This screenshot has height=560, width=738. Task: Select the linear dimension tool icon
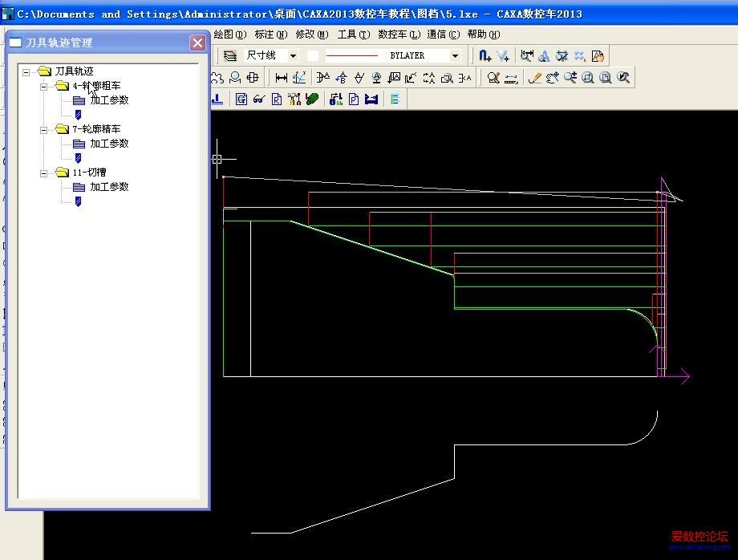tap(281, 78)
